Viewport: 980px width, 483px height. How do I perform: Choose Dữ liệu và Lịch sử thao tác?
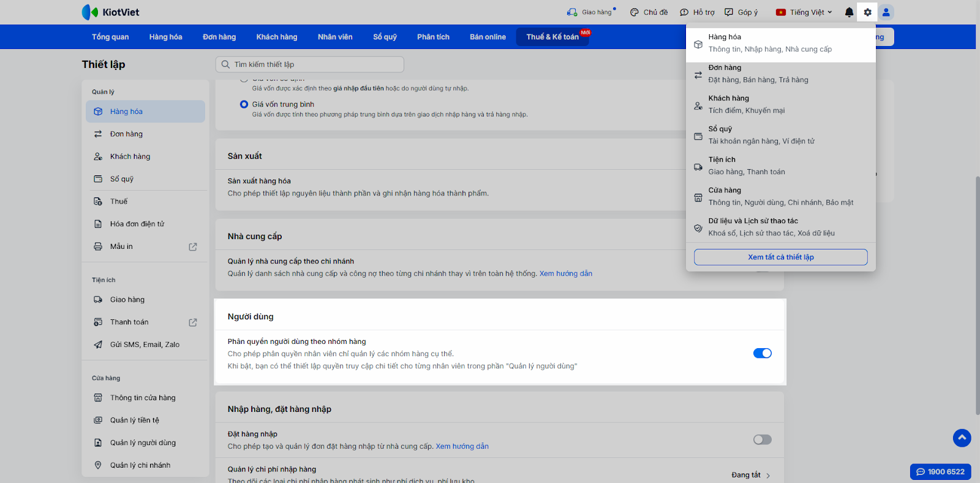click(781, 227)
